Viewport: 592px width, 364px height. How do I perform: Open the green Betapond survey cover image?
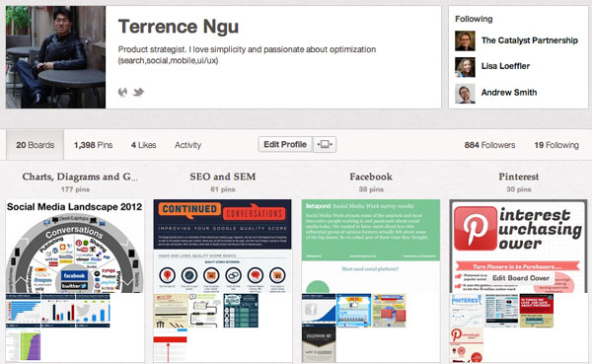pos(370,247)
